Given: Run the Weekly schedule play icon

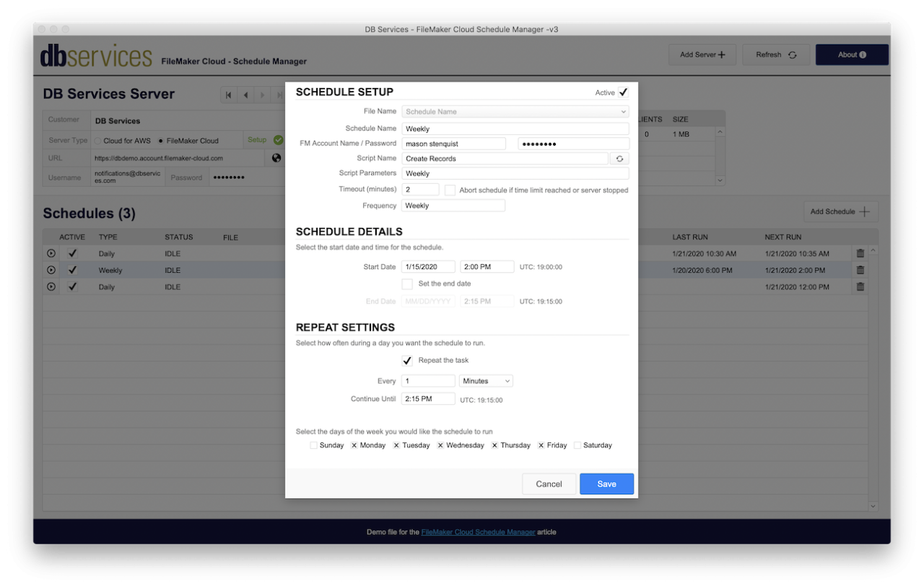Looking at the screenshot, I should coord(51,270).
